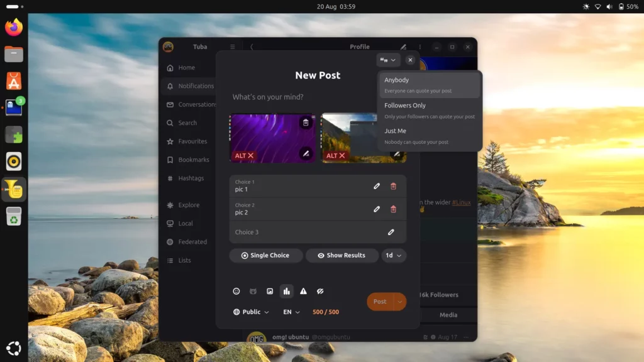Toggle Single Choice poll mode
The image size is (644, 362).
(266, 255)
